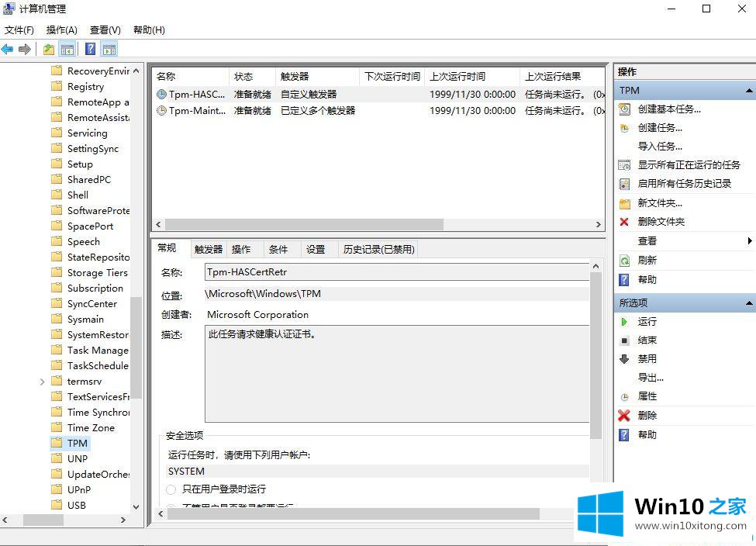Click the 启用所有任务历史记录 icon
Image resolution: width=756 pixels, height=546 pixels.
624,184
